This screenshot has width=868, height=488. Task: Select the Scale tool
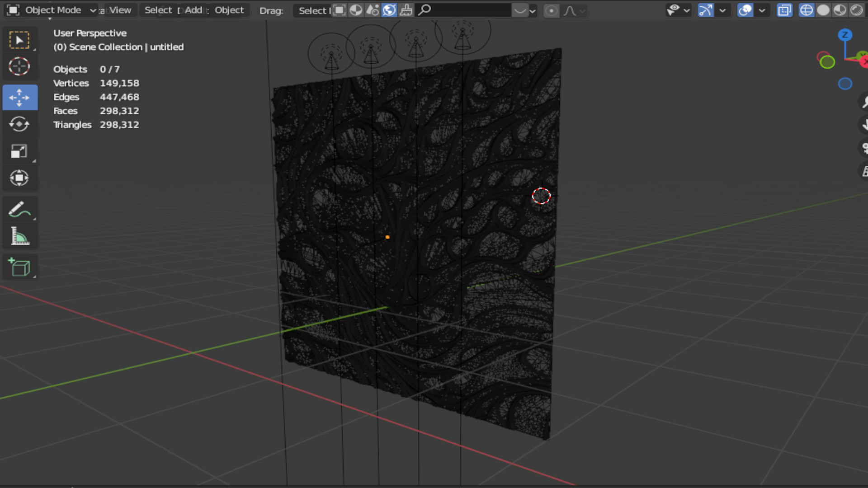point(19,151)
